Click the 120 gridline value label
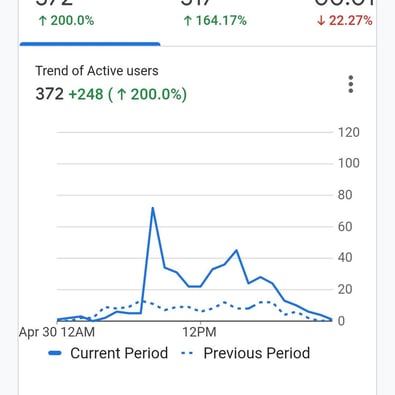Viewport: 395px width, 395px height. pyautogui.click(x=349, y=133)
